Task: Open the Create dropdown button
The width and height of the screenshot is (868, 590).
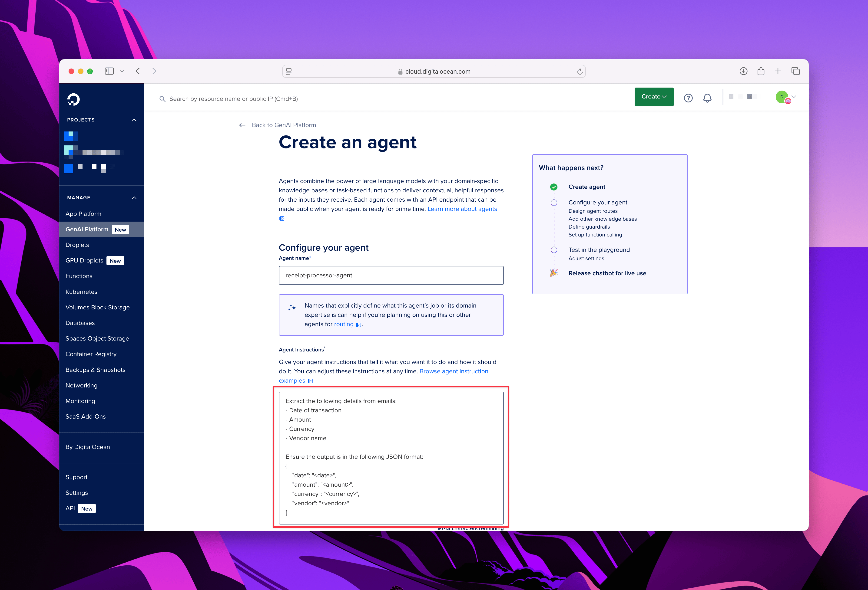Action: pos(654,97)
